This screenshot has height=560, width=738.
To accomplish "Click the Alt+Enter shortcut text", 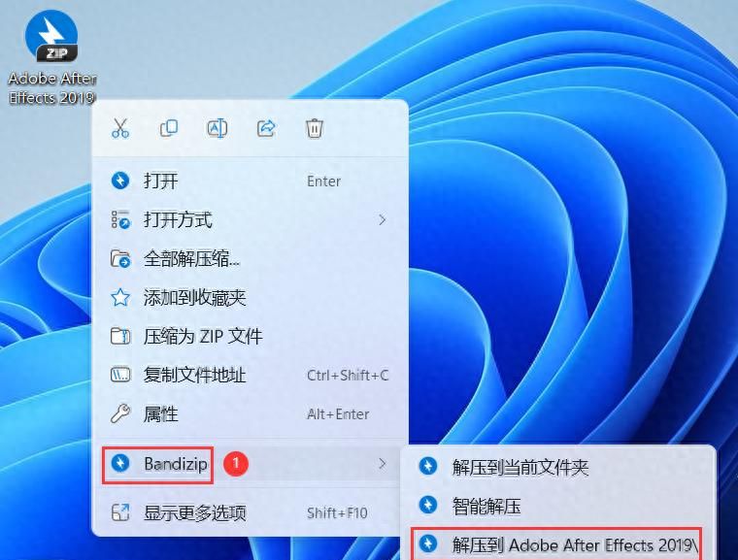I will 338,414.
